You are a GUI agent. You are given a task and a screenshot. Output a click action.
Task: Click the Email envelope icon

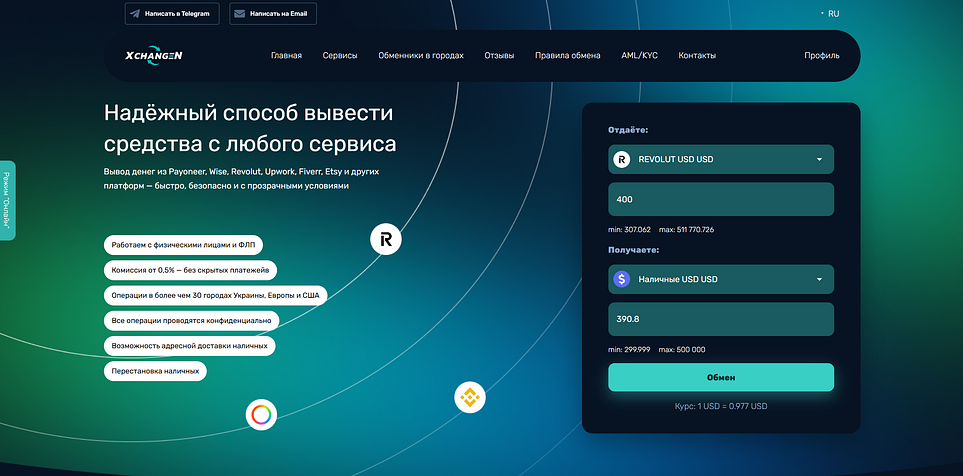tap(240, 14)
